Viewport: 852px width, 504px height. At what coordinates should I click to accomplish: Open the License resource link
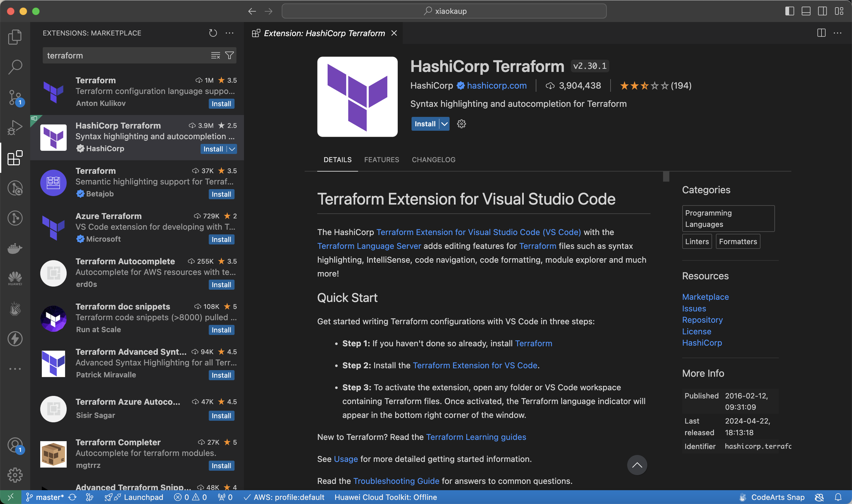(696, 331)
